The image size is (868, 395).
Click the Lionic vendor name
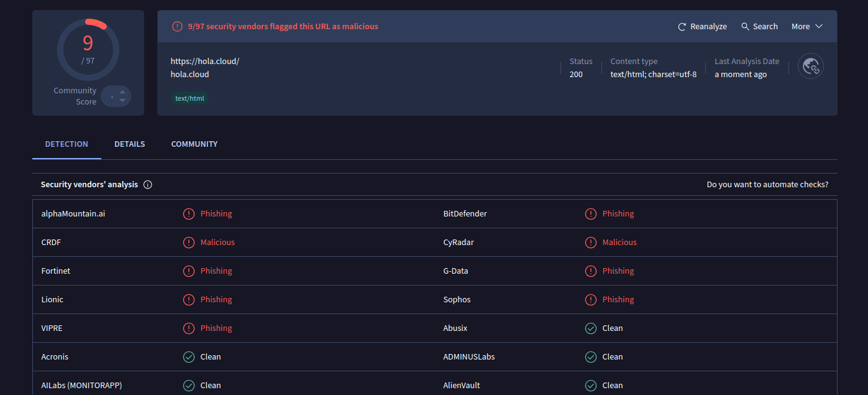[52, 299]
